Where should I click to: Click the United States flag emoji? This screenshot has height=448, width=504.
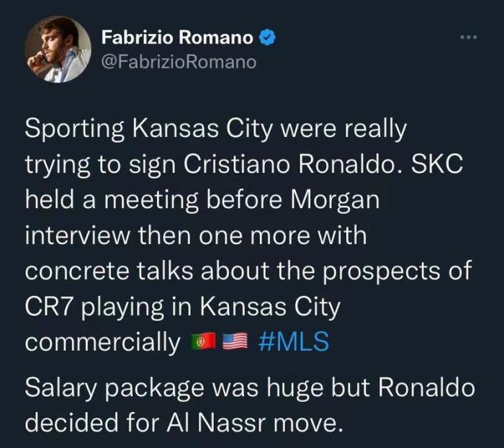pyautogui.click(x=233, y=342)
